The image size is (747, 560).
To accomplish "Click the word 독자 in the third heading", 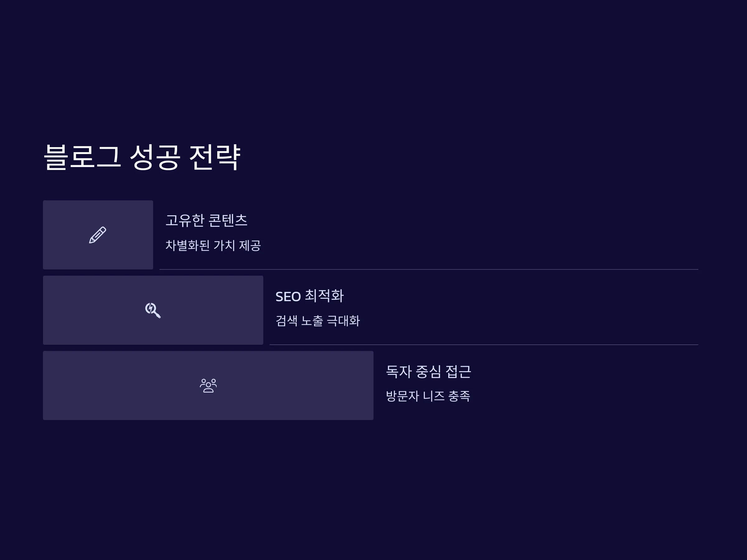I will [398, 371].
